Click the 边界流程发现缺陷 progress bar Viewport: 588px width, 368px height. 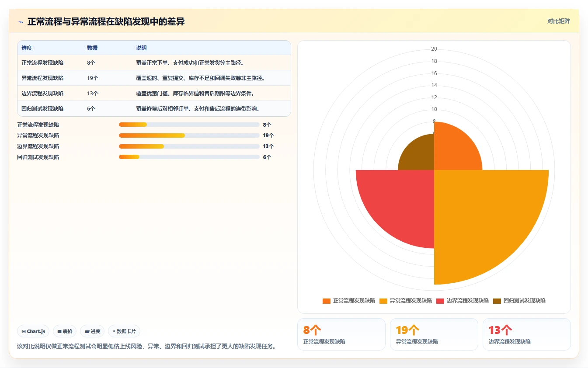pos(189,146)
